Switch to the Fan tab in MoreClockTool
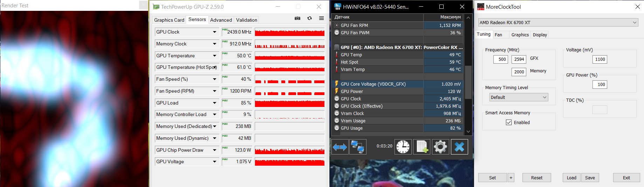This screenshot has height=187, width=644. pyautogui.click(x=498, y=35)
